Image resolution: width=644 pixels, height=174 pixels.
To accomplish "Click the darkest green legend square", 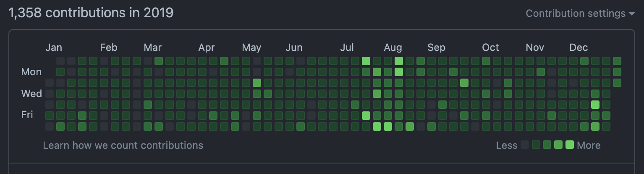I will click(x=536, y=145).
